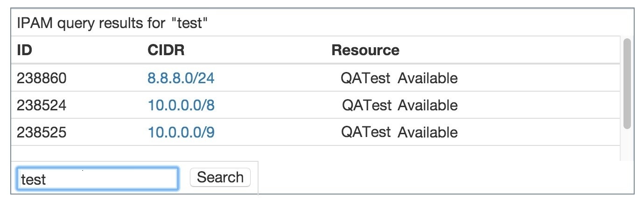Viewport: 644px width, 202px height.
Task: Click QATest in the 10.0.0.0/9 row
Action: point(366,132)
